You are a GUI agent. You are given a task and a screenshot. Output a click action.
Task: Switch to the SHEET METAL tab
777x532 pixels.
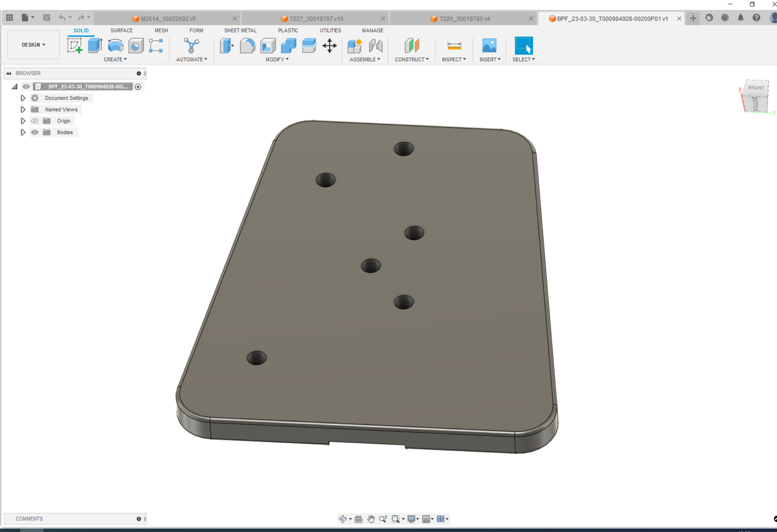pyautogui.click(x=240, y=30)
